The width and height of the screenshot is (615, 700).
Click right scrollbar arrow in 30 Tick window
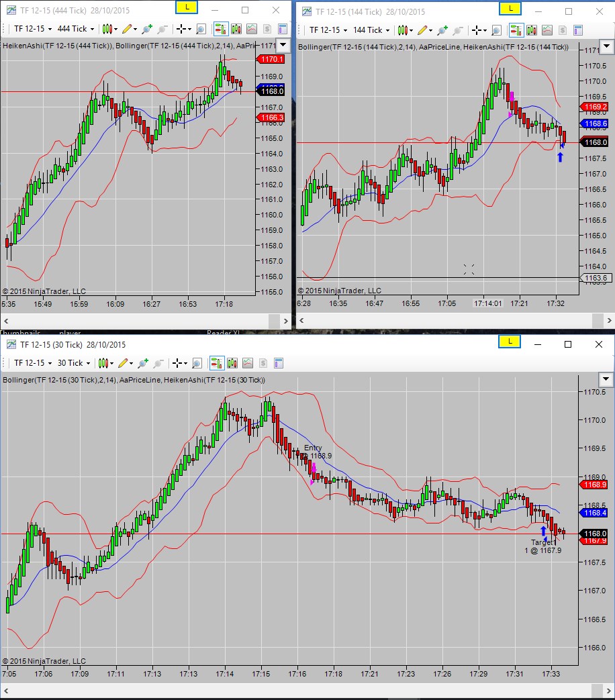[608, 691]
